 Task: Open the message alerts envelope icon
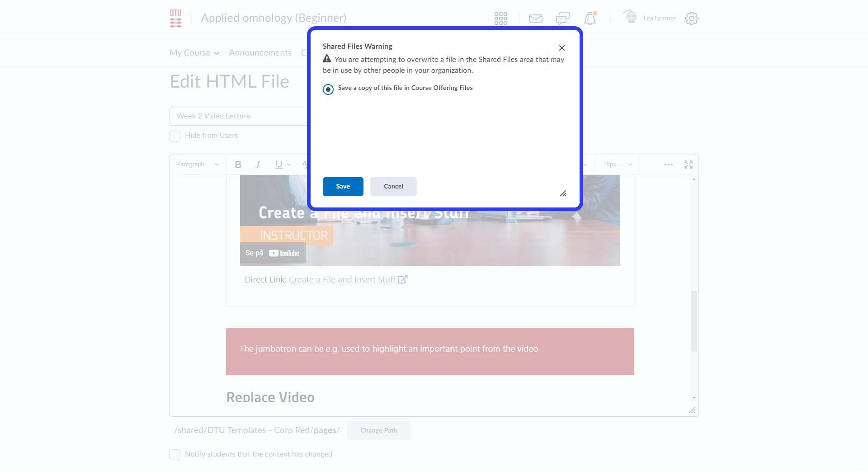535,19
